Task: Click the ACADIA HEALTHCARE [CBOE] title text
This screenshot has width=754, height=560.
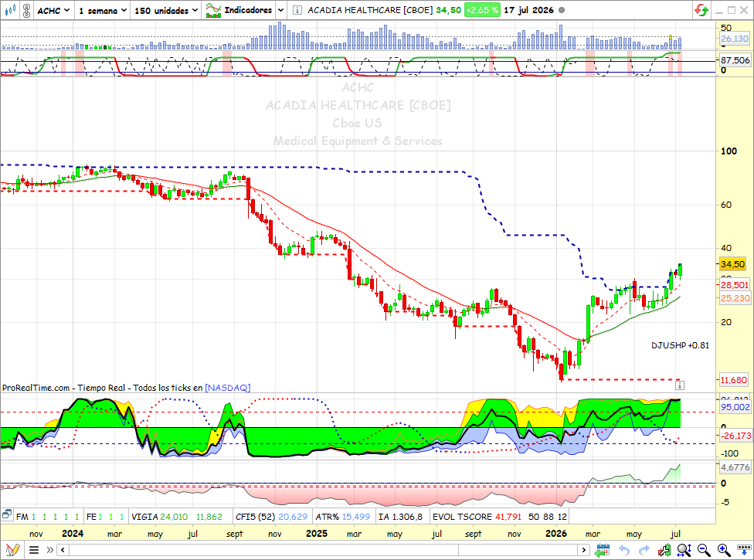Action: point(370,10)
